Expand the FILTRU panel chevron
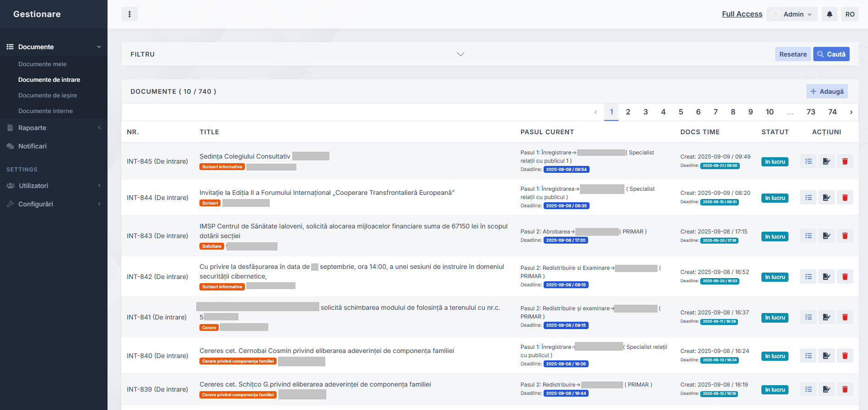Image resolution: width=868 pixels, height=410 pixels. [x=460, y=54]
